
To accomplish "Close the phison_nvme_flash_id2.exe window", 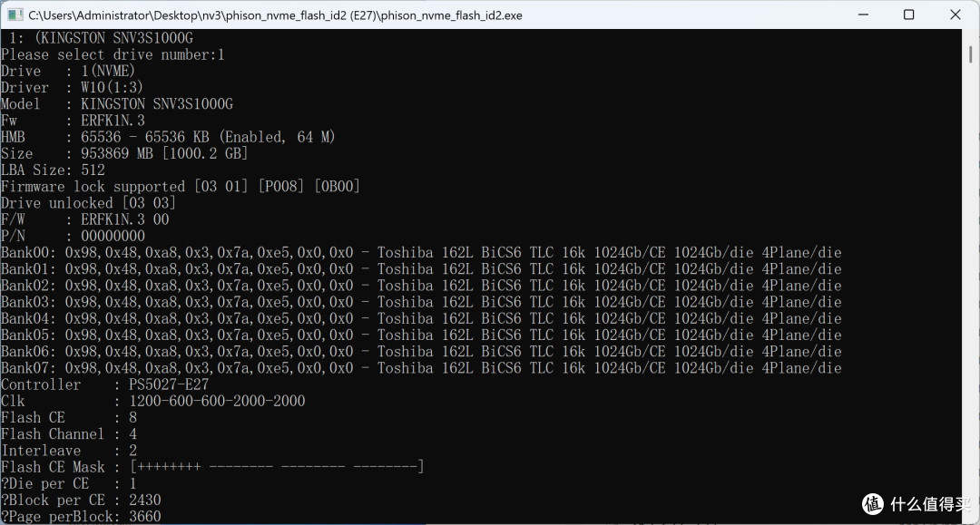I will click(955, 15).
